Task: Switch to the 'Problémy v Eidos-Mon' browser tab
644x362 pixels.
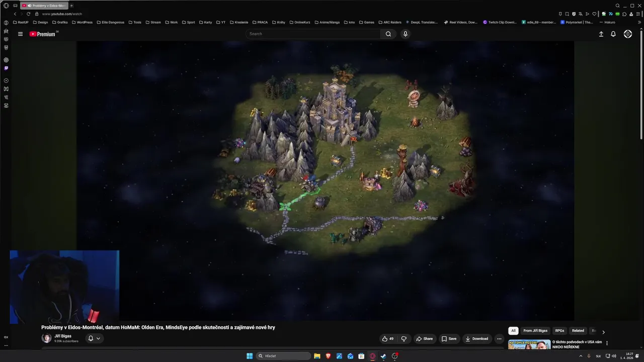Action: [x=44, y=6]
